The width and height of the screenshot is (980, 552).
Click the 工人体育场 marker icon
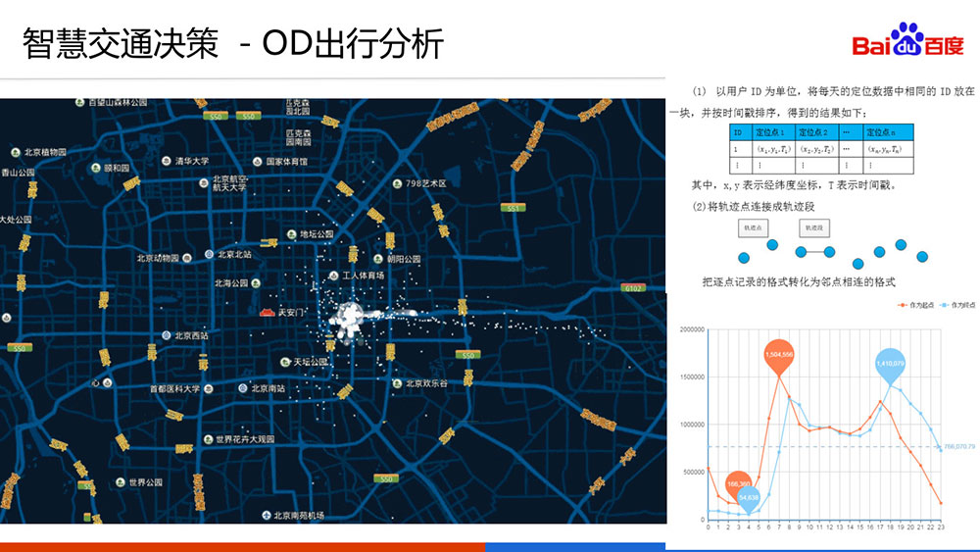(334, 276)
